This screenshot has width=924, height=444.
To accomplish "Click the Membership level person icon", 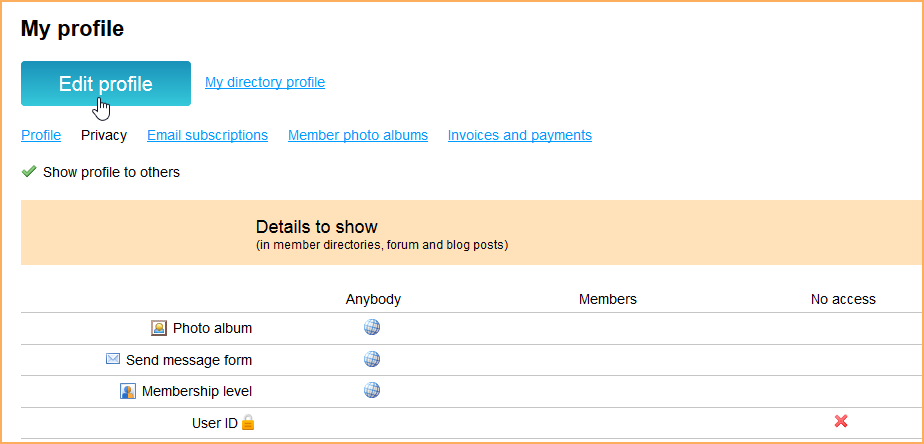I will pyautogui.click(x=128, y=391).
